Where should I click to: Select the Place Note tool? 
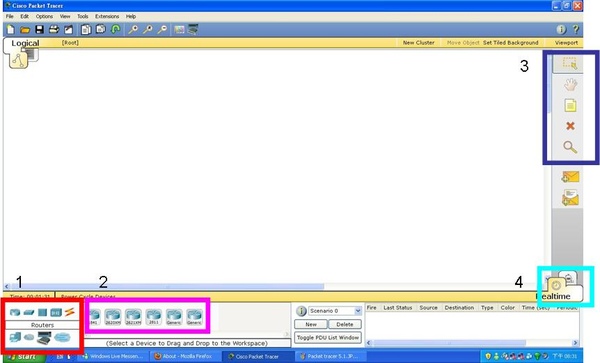(x=570, y=105)
